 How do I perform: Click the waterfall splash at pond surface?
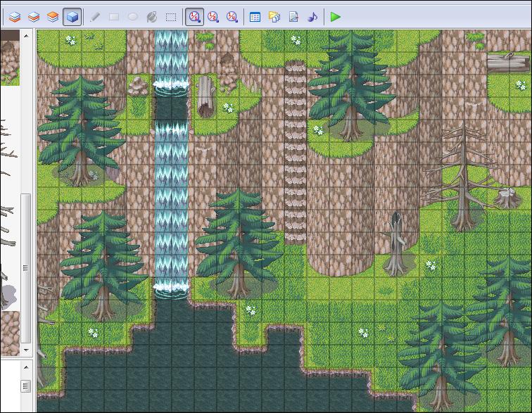(x=171, y=291)
